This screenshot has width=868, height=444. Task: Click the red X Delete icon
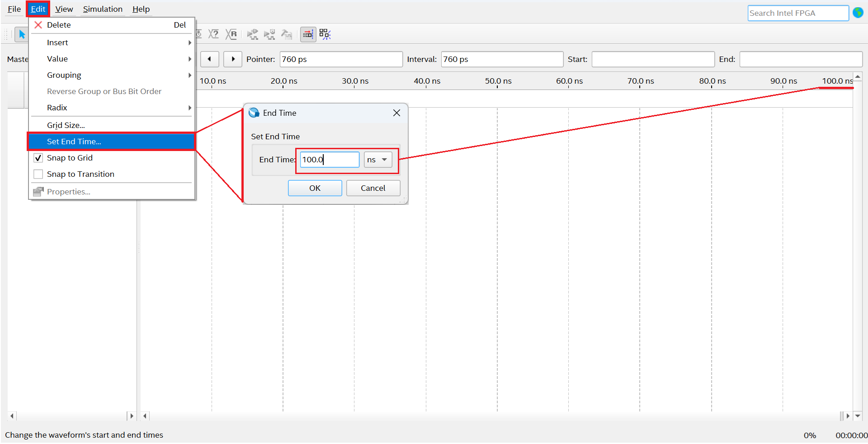(38, 25)
